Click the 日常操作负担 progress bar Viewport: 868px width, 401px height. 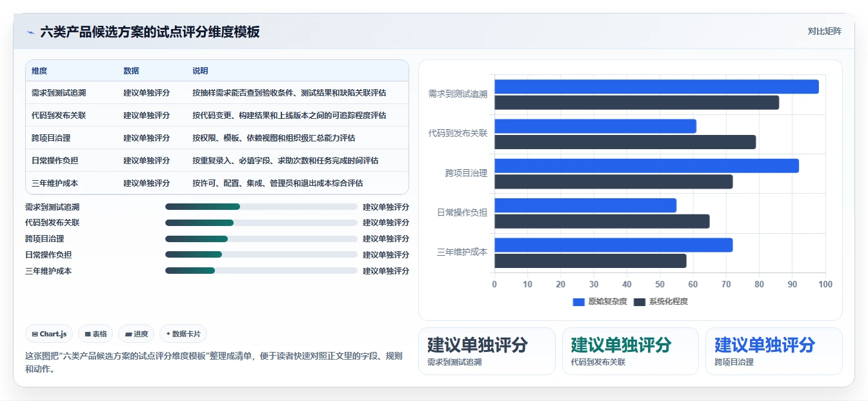[261, 254]
